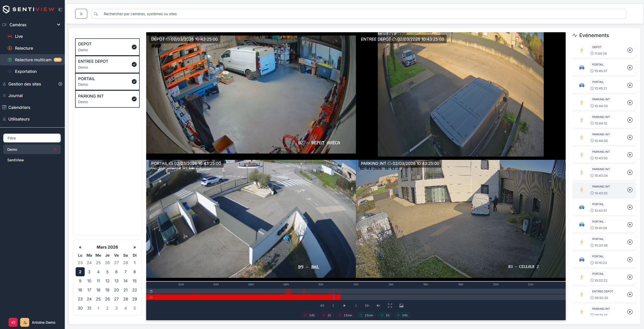Open the hamburger menu beside the search bar
The height and width of the screenshot is (329, 644).
pyautogui.click(x=81, y=14)
